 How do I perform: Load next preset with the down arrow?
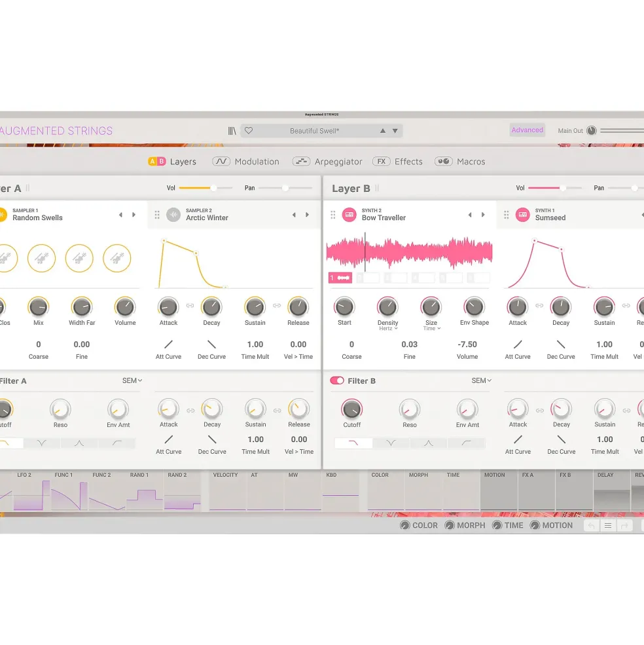point(395,131)
